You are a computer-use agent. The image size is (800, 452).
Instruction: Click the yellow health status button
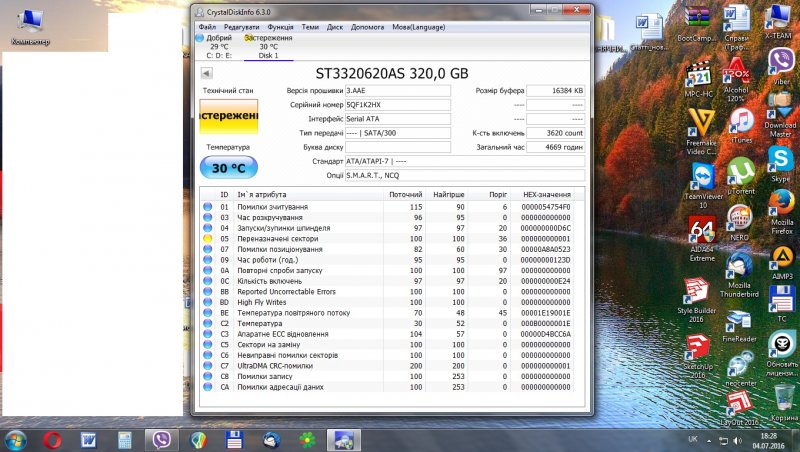click(x=228, y=116)
